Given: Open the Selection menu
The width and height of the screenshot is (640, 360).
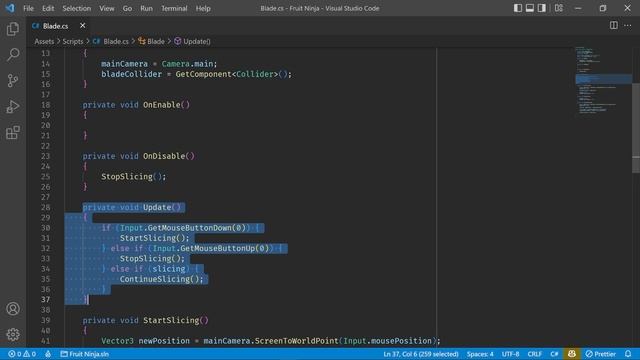Looking at the screenshot, I should (x=76, y=8).
